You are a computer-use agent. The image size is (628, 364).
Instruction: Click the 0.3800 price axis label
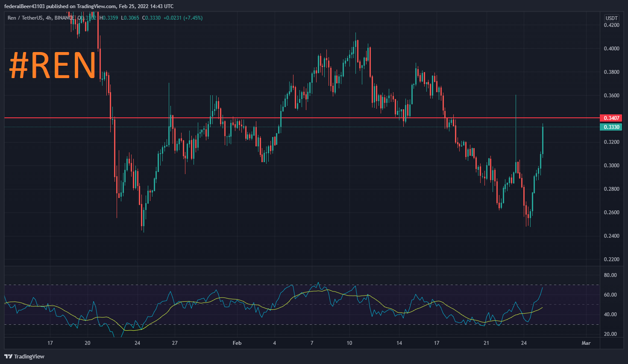coord(611,72)
